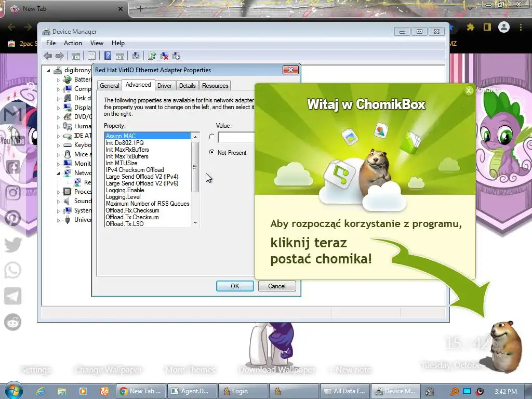This screenshot has height=399, width=532.
Task: Select Logging.Level in the Property list
Action: click(123, 197)
